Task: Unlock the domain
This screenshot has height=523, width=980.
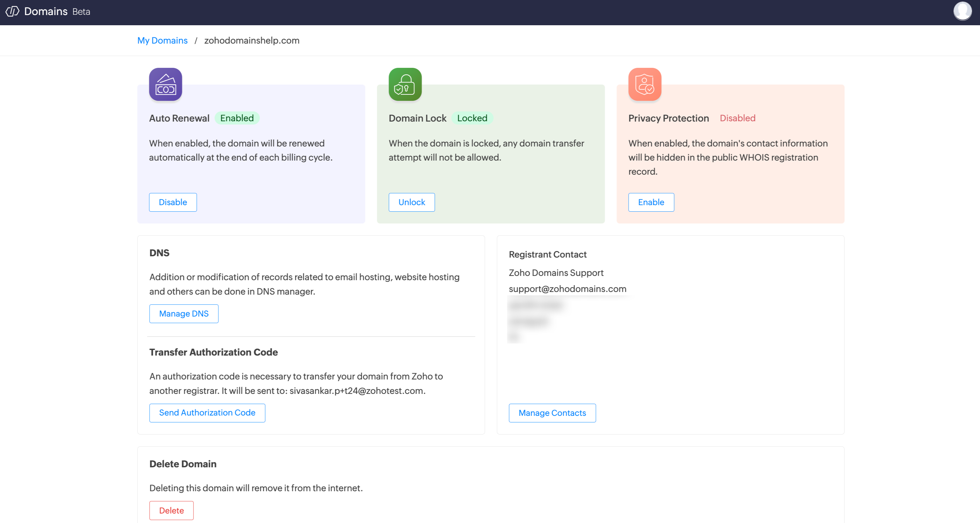Action: coord(412,202)
